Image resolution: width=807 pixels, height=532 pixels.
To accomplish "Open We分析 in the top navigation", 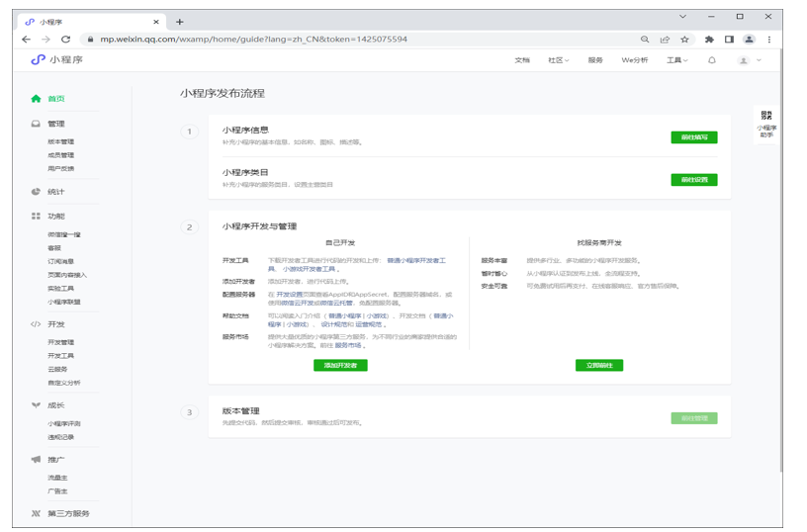I will point(635,60).
